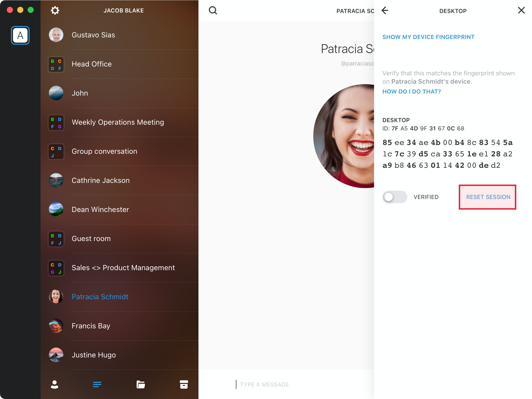Select the Patracia Schmidt conversation
The height and width of the screenshot is (399, 532).
tap(100, 297)
